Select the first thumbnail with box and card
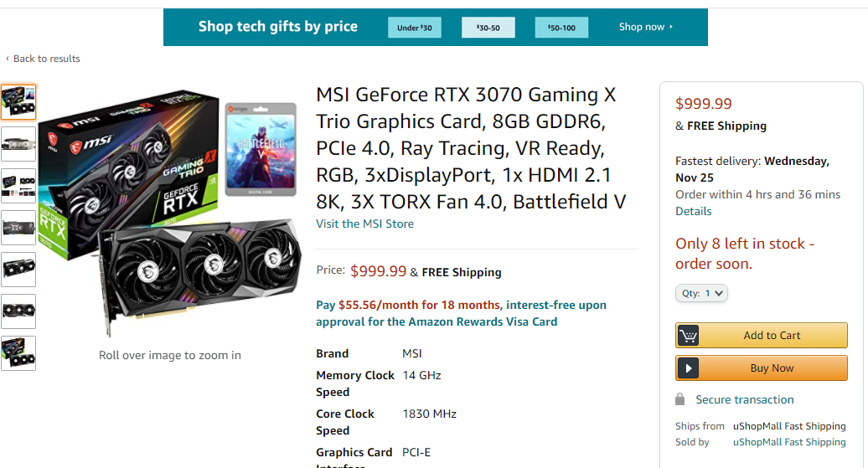 click(18, 102)
